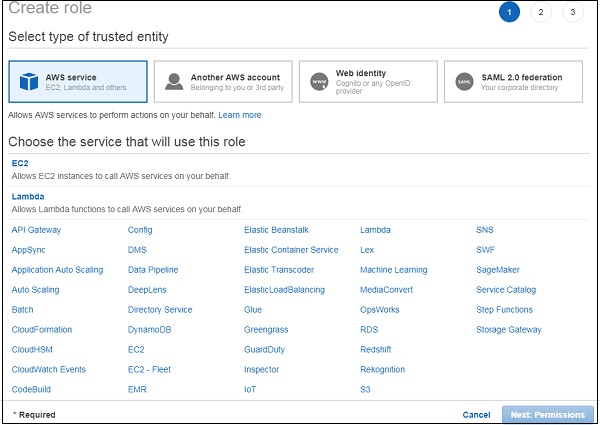Choose the EC2 service heading

click(x=21, y=163)
